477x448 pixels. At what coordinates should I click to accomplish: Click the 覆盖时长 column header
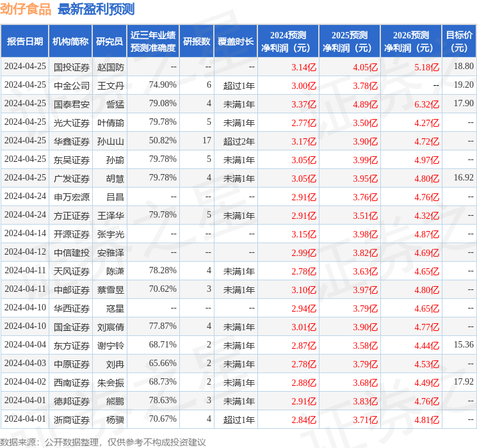[236, 42]
